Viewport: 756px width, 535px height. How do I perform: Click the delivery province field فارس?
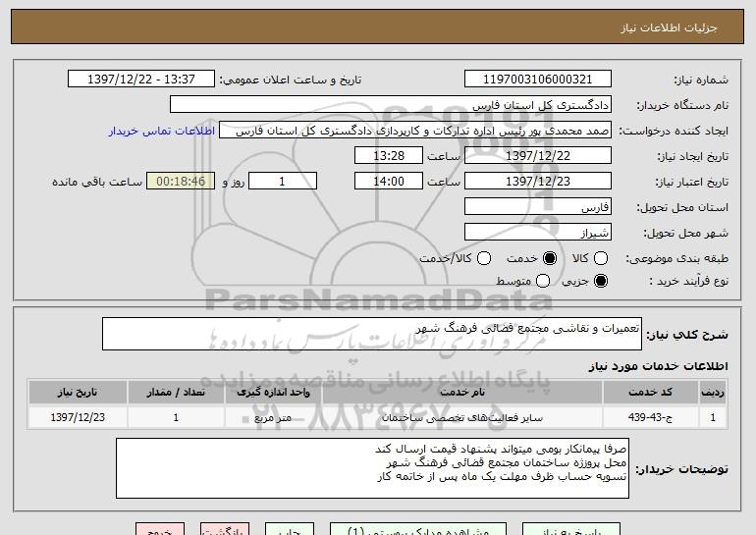(x=538, y=207)
